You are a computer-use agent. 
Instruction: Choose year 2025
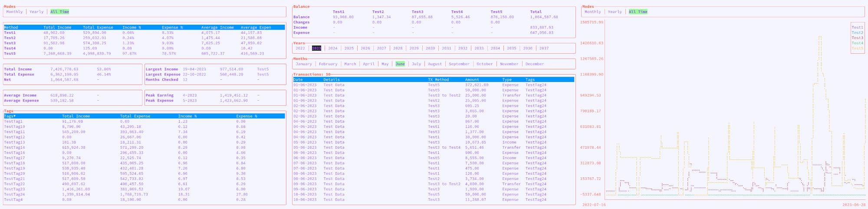[349, 48]
